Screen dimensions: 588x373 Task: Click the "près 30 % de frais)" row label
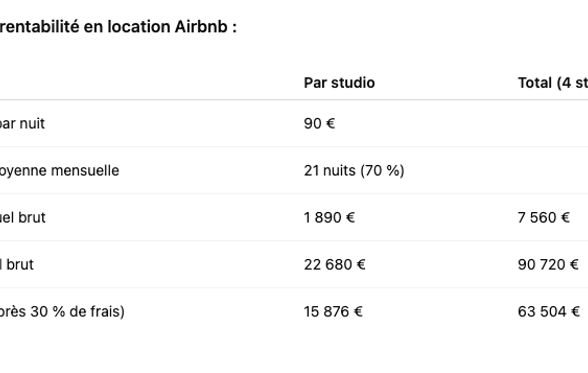61,312
